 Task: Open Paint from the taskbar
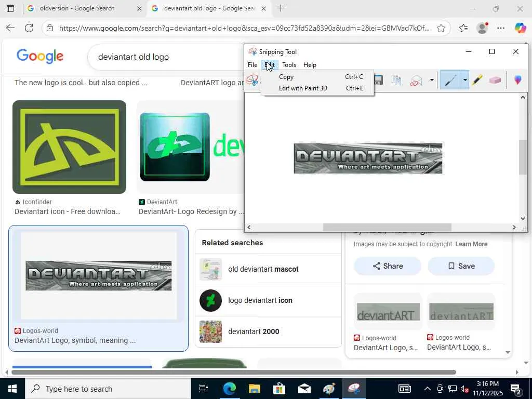click(329, 389)
